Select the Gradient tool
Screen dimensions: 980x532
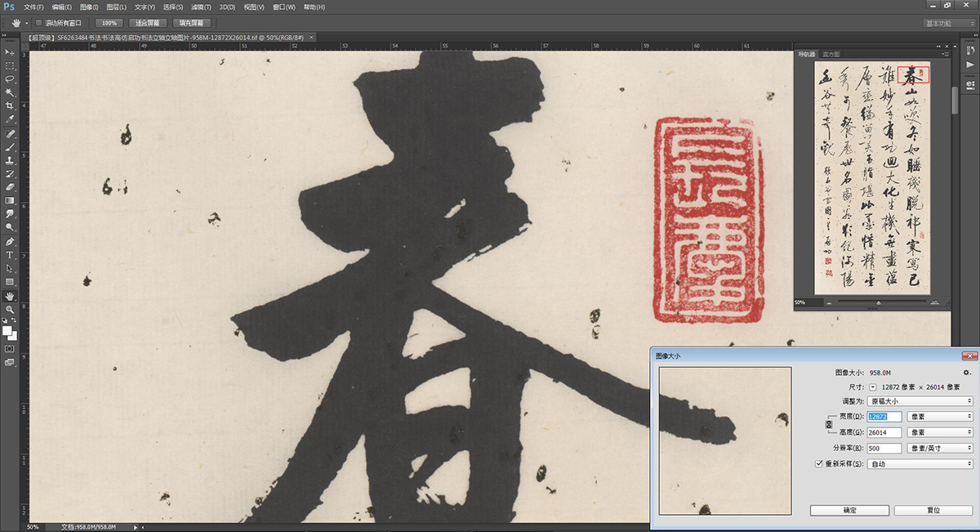click(x=10, y=200)
